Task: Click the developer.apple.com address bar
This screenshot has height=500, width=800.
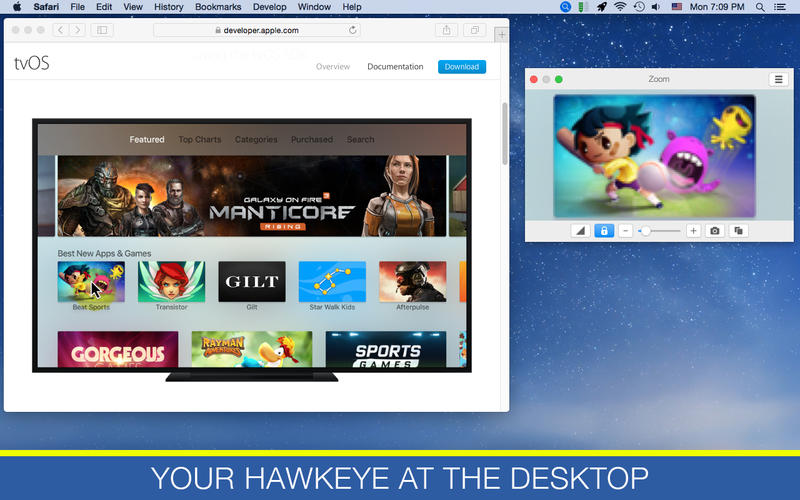Action: (x=257, y=30)
